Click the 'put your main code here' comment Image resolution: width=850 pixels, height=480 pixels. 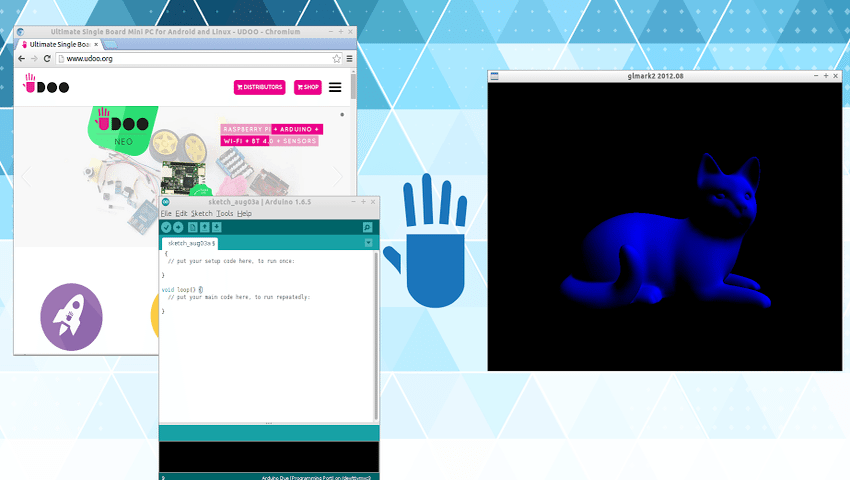(x=239, y=297)
